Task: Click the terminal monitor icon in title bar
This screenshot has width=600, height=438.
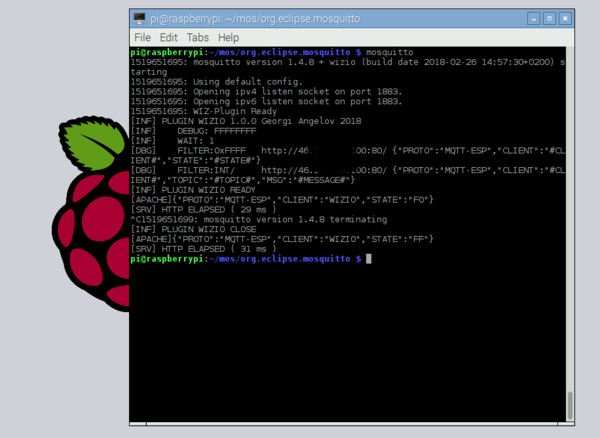Action: coord(139,18)
